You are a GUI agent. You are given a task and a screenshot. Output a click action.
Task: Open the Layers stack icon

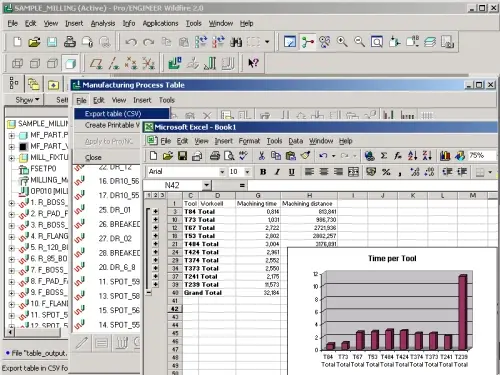coord(430,42)
